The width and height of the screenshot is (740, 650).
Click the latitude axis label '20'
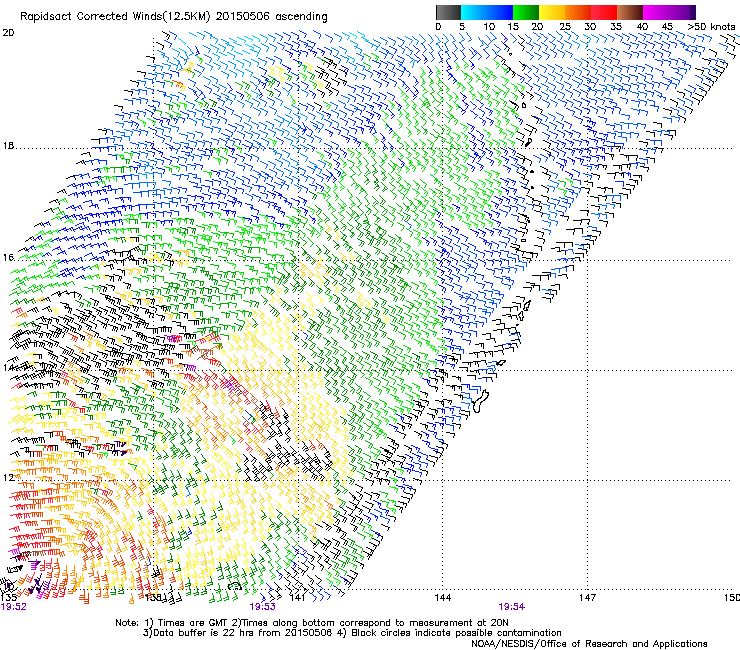tap(8, 33)
